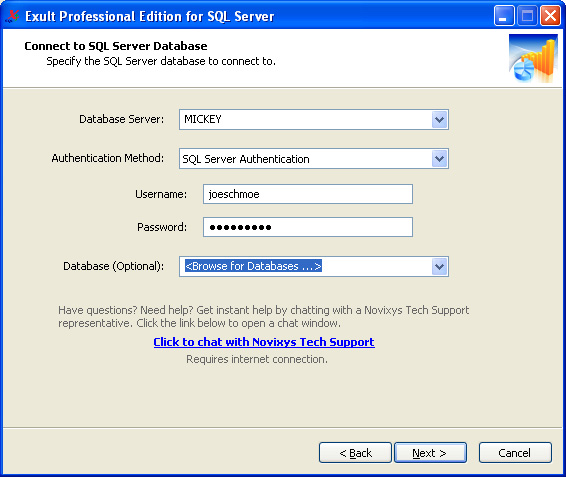Minimize the Exult window
The image size is (566, 477).
click(504, 16)
